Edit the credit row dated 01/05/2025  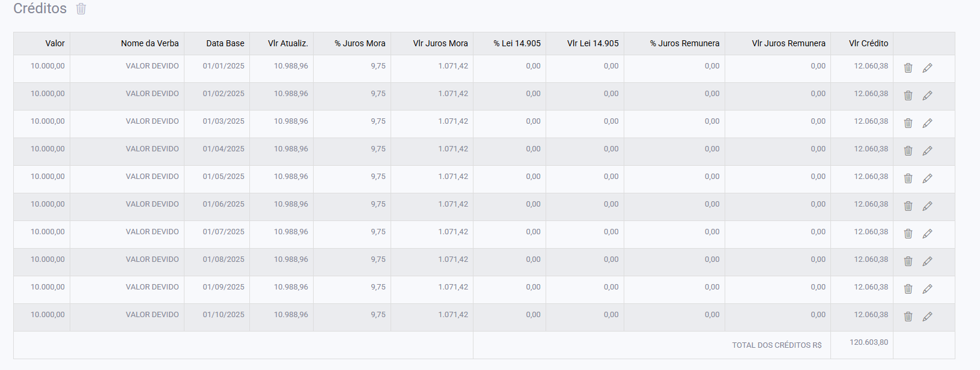(927, 178)
